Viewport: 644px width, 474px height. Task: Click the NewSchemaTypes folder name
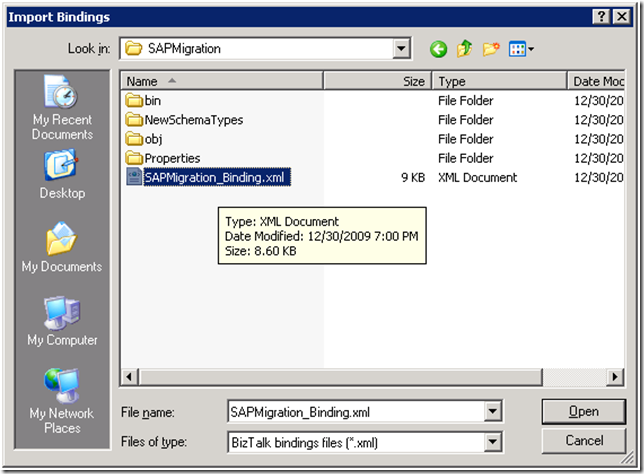pyautogui.click(x=194, y=120)
